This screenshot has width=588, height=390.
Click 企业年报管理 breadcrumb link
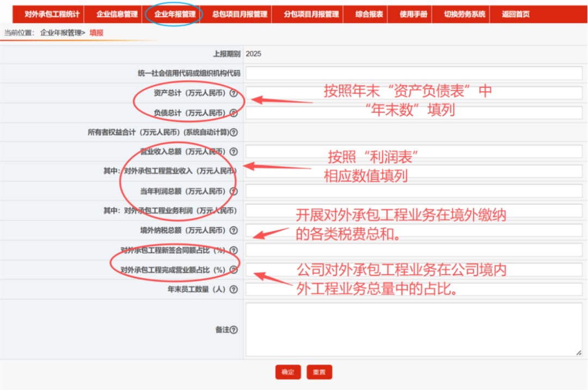[x=61, y=33]
